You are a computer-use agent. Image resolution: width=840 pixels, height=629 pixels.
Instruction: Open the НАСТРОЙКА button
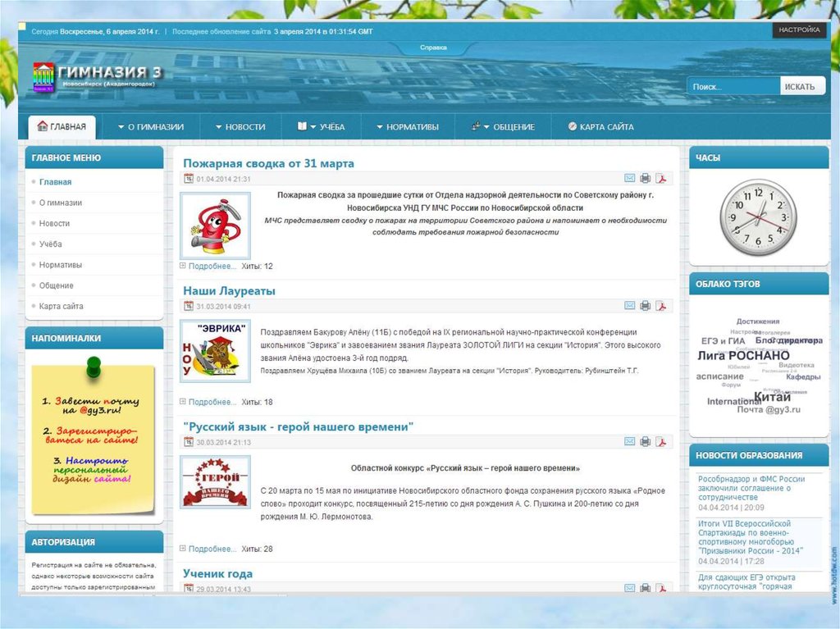[799, 30]
